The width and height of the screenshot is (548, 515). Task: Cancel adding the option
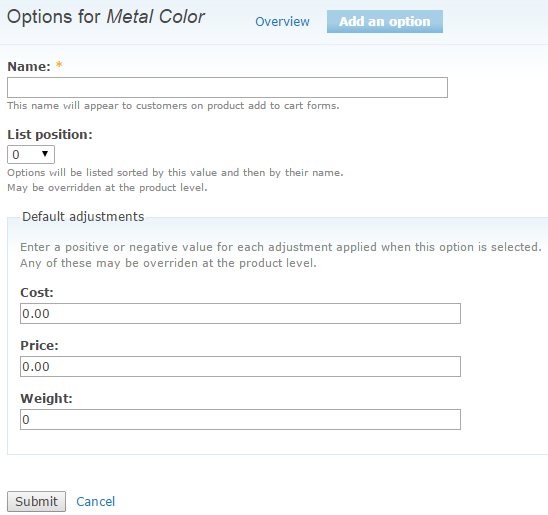tap(95, 501)
